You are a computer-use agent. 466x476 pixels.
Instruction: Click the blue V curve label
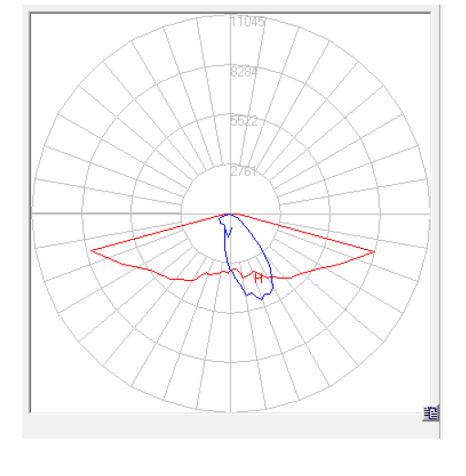click(x=228, y=232)
